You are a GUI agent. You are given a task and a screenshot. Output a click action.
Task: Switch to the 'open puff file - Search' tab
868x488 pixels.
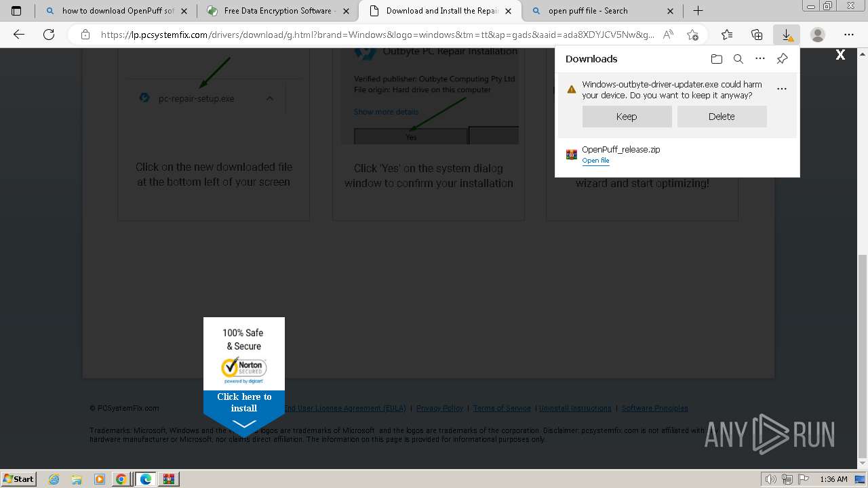pyautogui.click(x=603, y=11)
